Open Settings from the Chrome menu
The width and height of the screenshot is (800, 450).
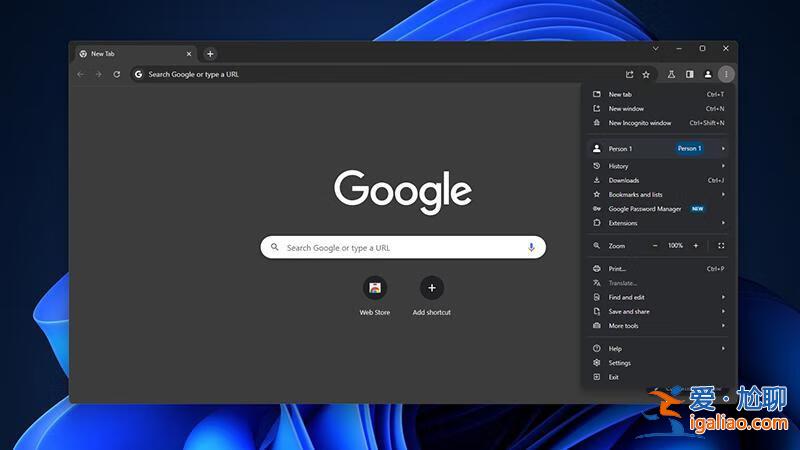tap(620, 363)
